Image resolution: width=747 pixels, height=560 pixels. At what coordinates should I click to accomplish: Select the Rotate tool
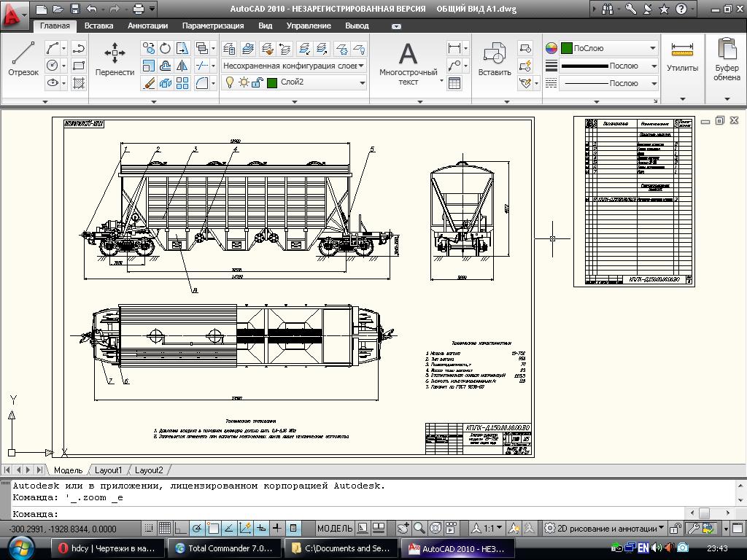[166, 48]
